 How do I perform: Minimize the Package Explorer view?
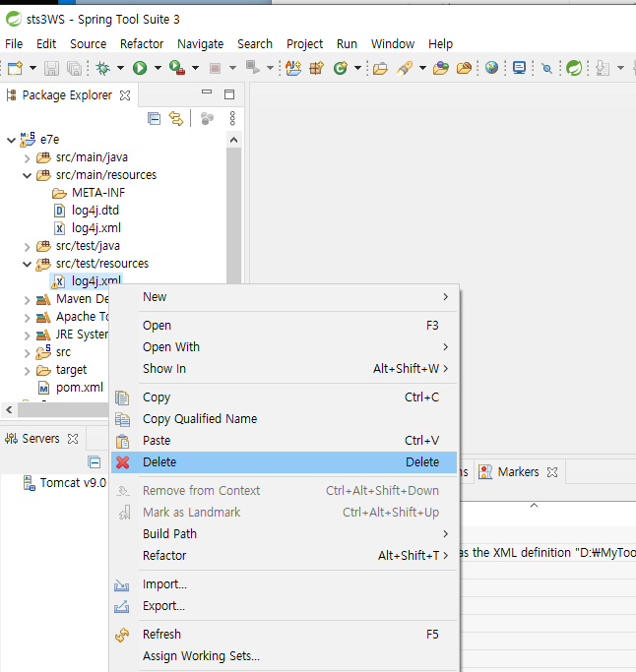pos(207,92)
